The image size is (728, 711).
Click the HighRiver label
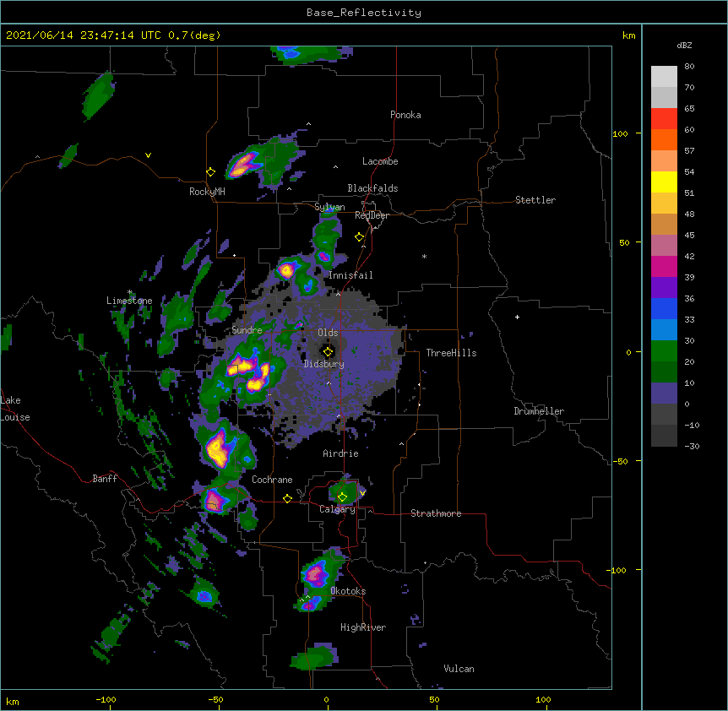coord(363,627)
